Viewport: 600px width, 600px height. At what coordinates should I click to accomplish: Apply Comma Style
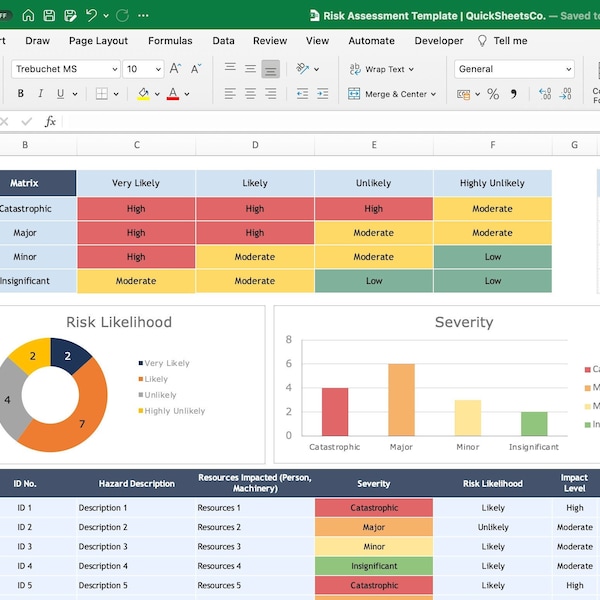click(514, 94)
